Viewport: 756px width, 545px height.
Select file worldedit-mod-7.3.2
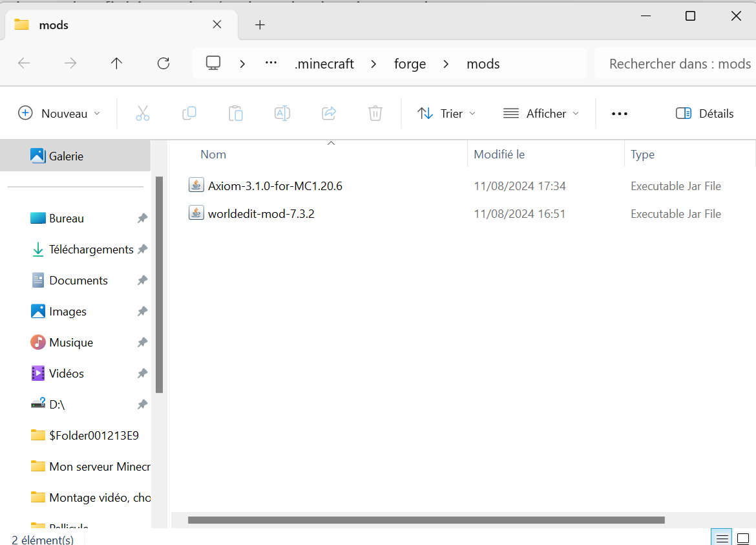pos(261,213)
